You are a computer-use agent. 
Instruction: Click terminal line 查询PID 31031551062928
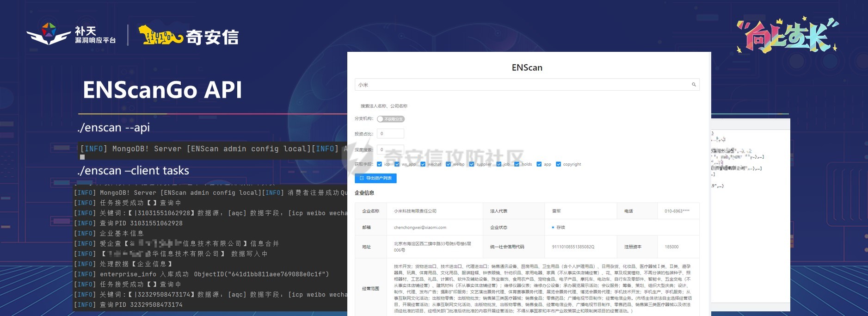129,223
